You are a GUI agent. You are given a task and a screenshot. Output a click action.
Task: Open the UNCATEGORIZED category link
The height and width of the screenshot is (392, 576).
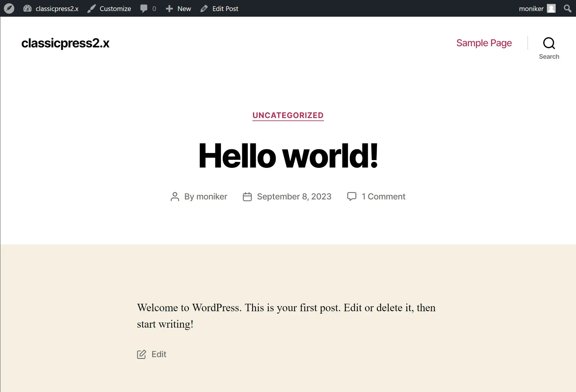(288, 115)
